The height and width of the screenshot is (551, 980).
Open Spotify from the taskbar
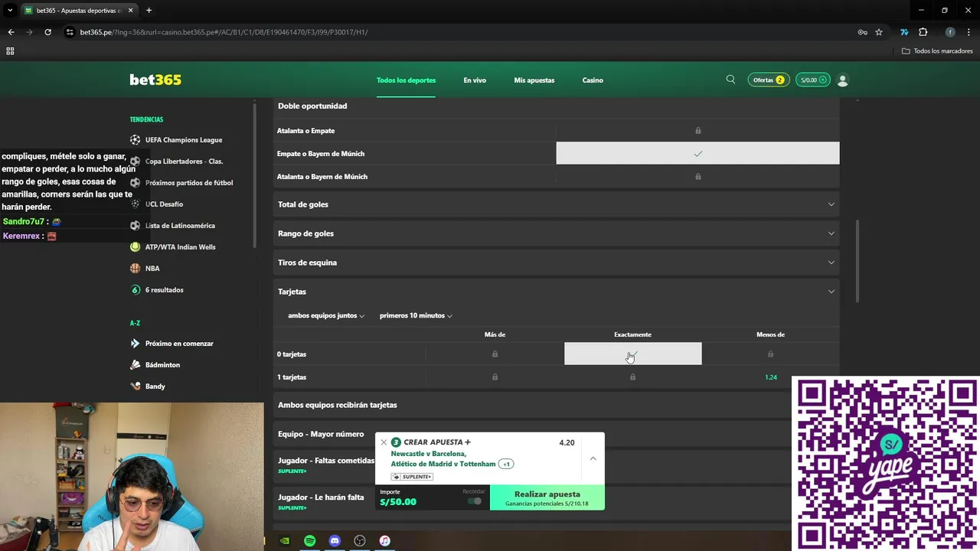tap(309, 541)
